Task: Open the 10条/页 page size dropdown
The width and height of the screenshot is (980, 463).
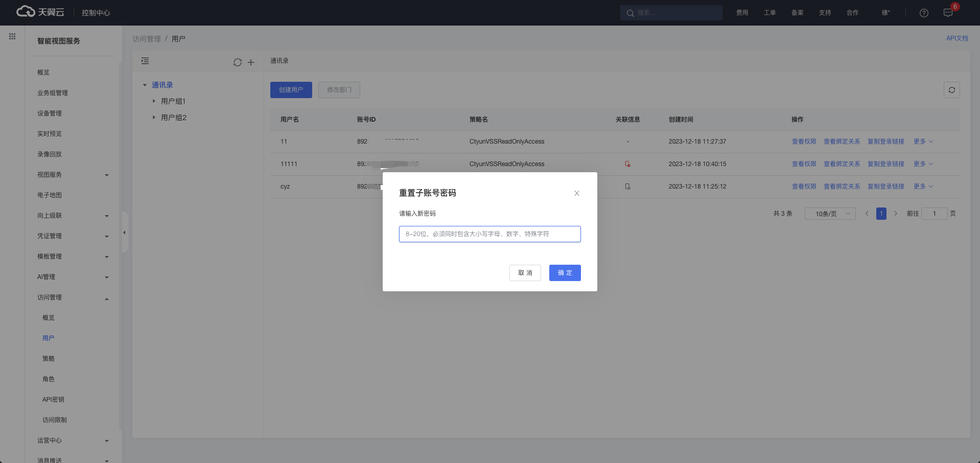Action: click(x=830, y=214)
